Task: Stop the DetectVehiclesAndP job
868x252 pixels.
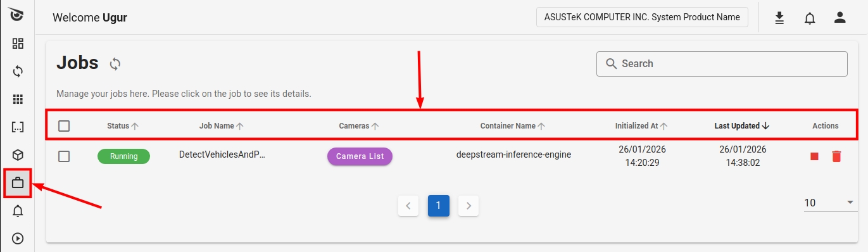Action: (x=815, y=156)
